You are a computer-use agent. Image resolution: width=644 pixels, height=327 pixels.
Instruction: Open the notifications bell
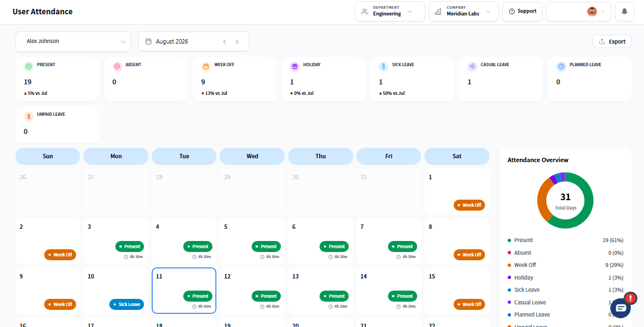coord(624,12)
